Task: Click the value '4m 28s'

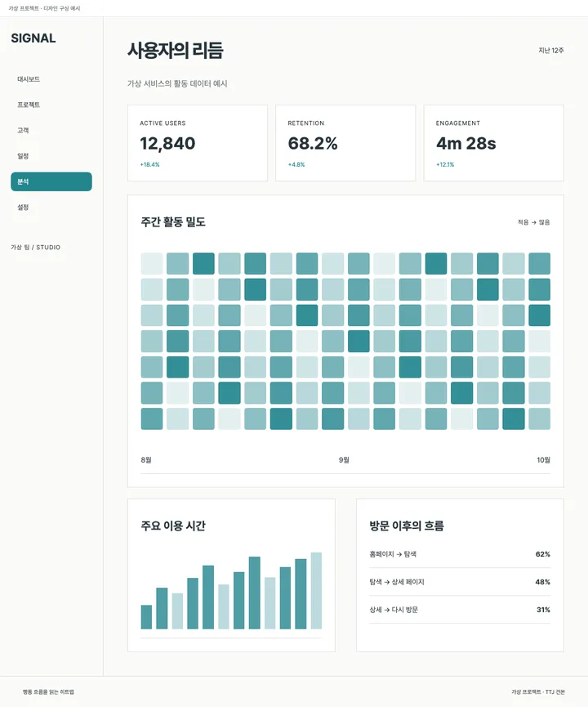Action: 465,144
